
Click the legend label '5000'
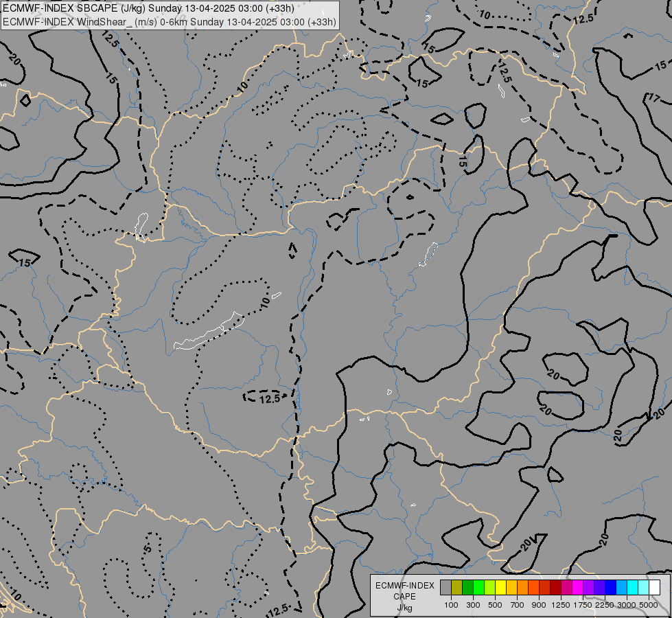click(649, 605)
